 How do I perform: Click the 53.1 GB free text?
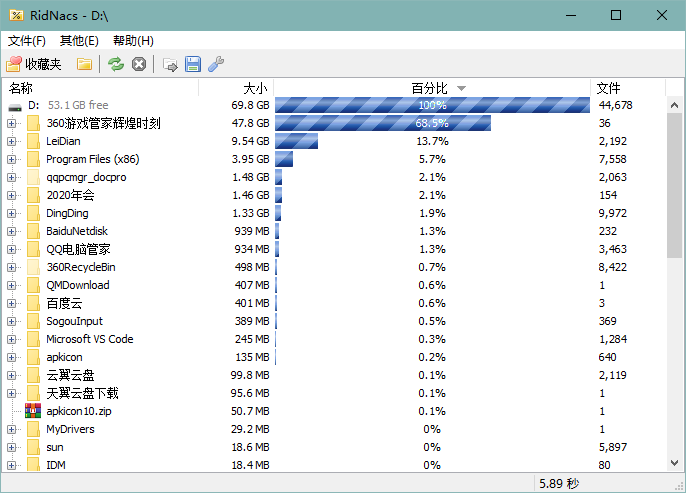point(78,105)
